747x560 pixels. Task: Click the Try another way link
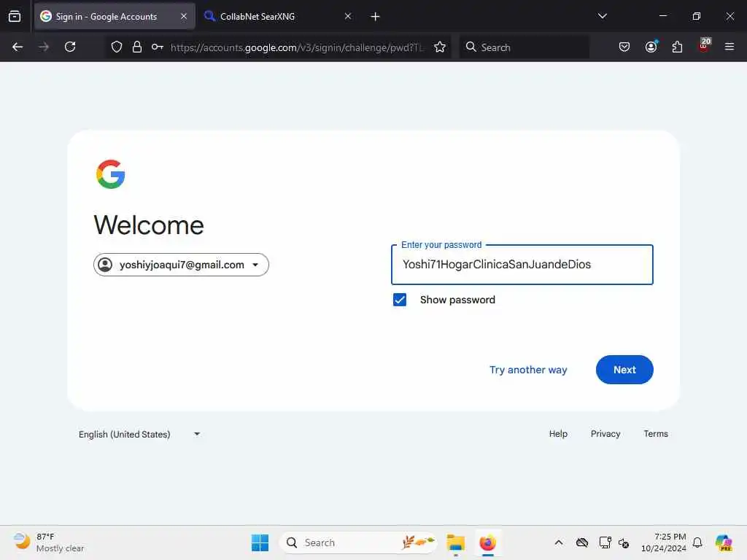click(x=528, y=370)
